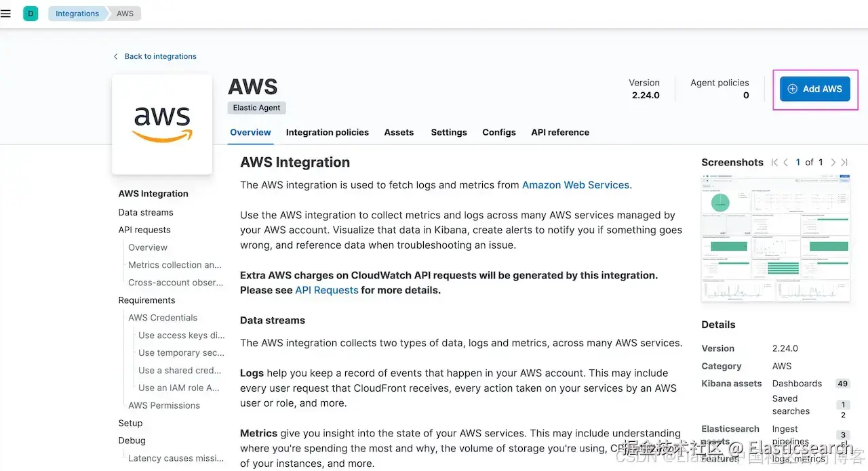This screenshot has height=471, width=868.
Task: Open the hamburger navigation menu
Action: click(x=6, y=14)
